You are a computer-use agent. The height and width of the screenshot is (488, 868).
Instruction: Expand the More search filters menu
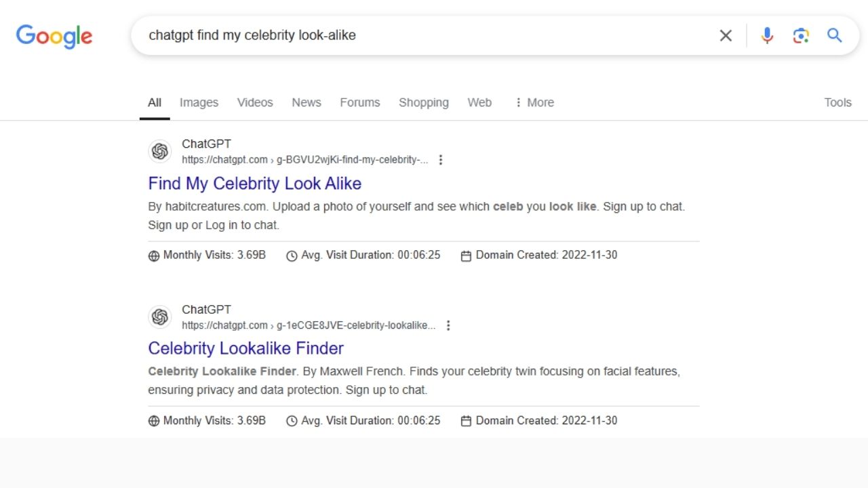534,102
